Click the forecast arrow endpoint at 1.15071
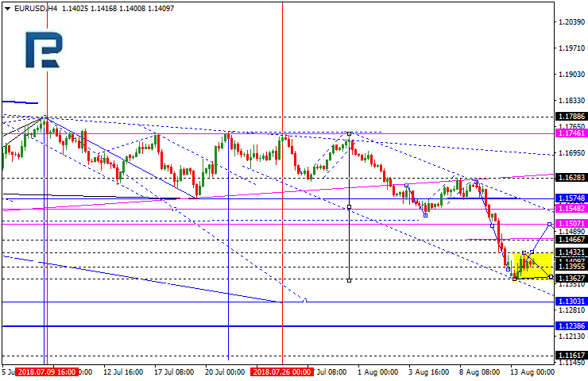 (x=549, y=224)
